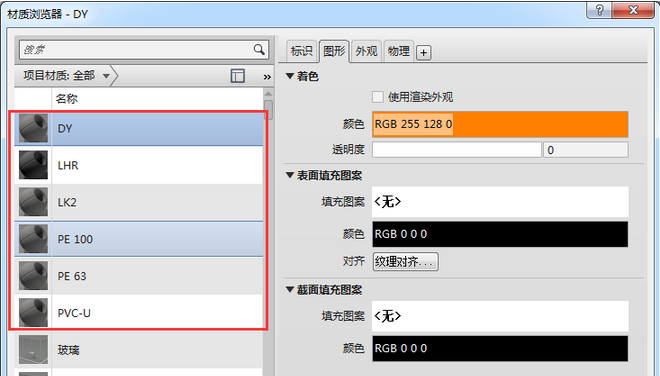Click the material list scrollbar thumb

coord(268,109)
